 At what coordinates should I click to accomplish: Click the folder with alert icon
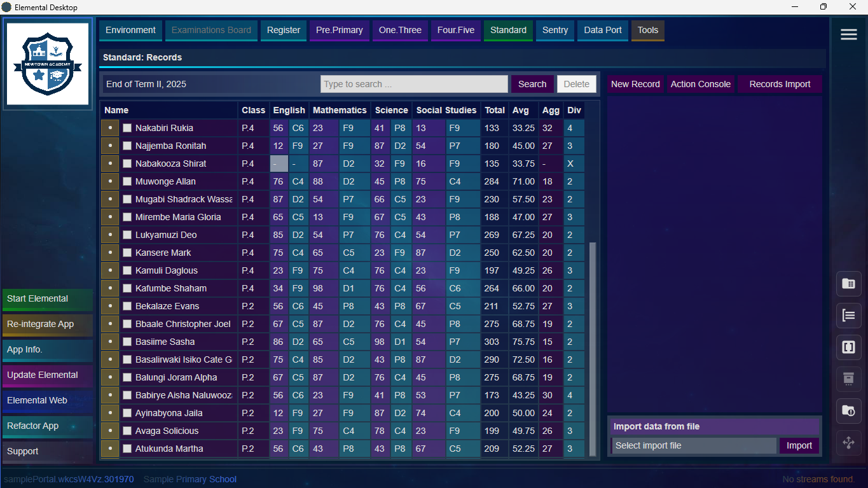coord(848,411)
